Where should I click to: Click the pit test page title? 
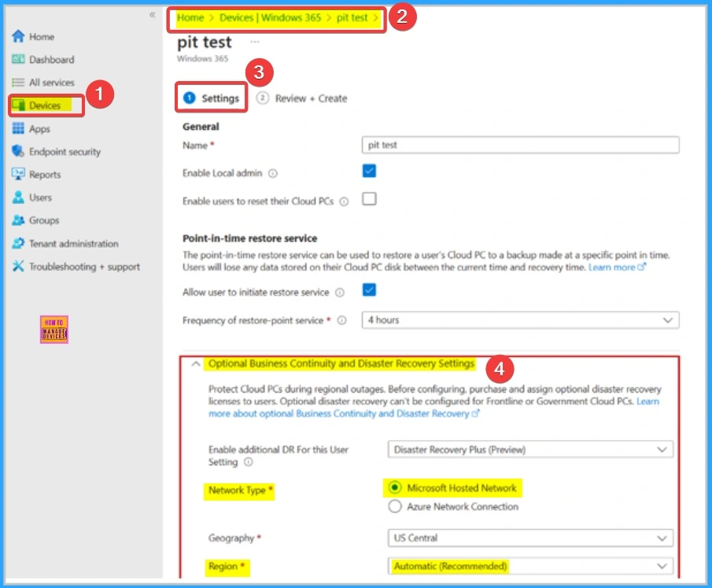tap(205, 43)
